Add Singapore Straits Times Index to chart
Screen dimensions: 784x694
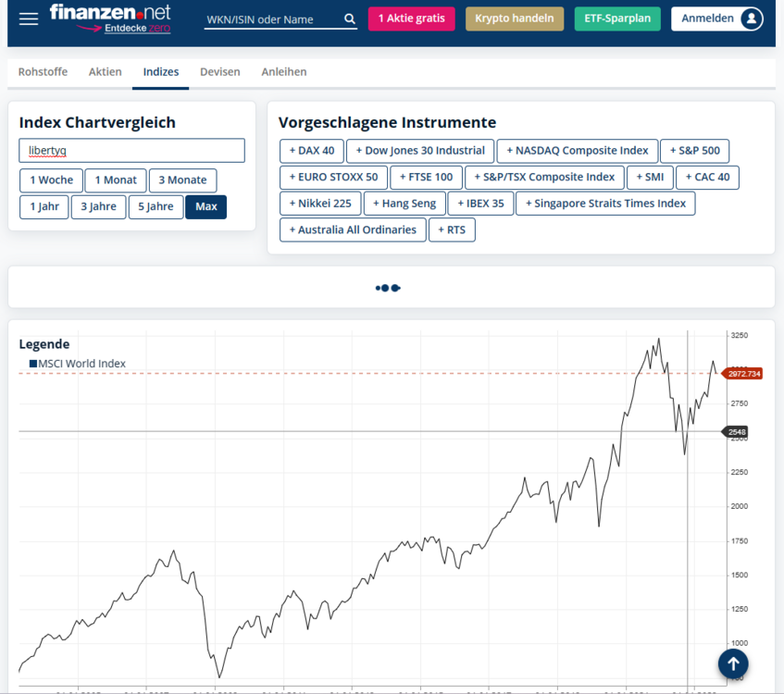[605, 204]
